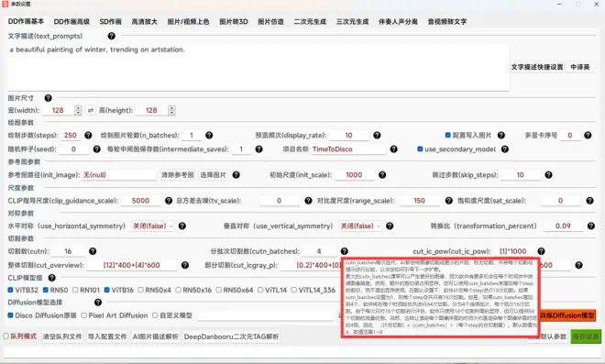The height and width of the screenshot is (364, 605).
Task: Click 导入配置文件 button
Action: point(107,336)
